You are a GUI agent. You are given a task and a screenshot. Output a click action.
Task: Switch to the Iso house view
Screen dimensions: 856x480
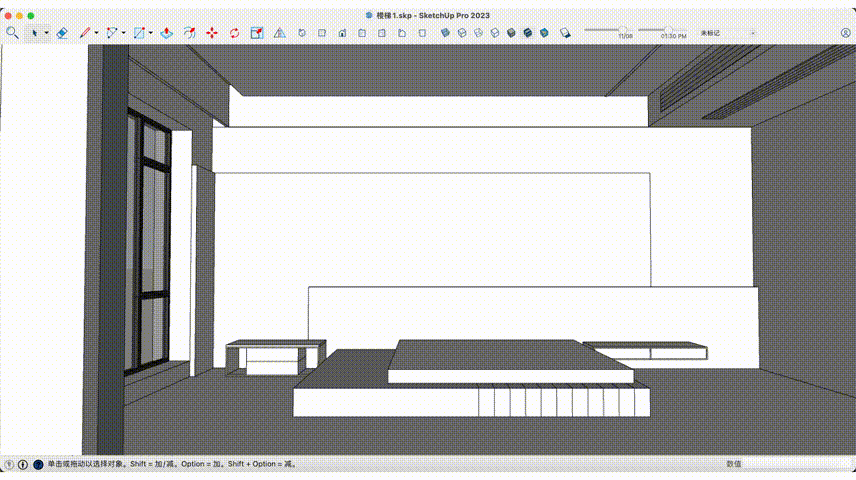301,33
